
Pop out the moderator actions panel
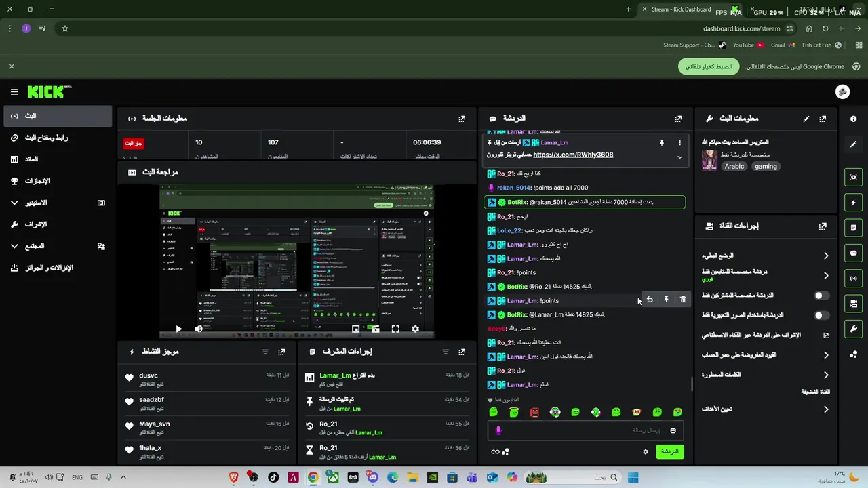click(462, 352)
